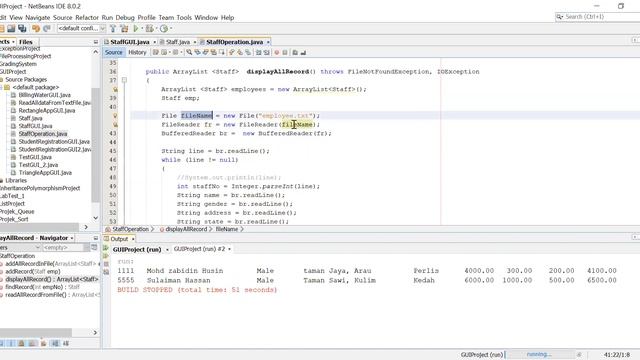Image resolution: width=640 pixels, height=360 pixels.
Task: Toggle Highlight Search in editor toolbar
Action: 213,52
